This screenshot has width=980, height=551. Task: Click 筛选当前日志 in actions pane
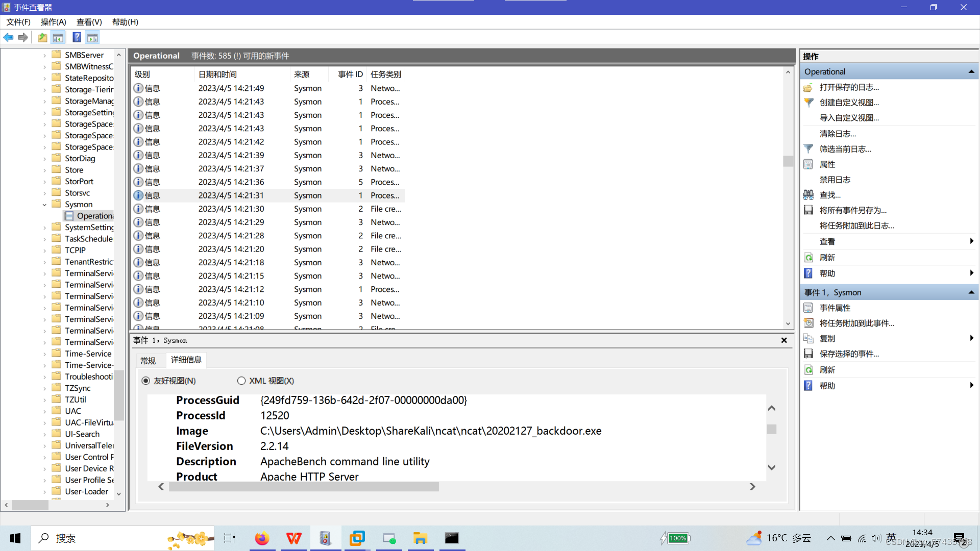coord(845,149)
